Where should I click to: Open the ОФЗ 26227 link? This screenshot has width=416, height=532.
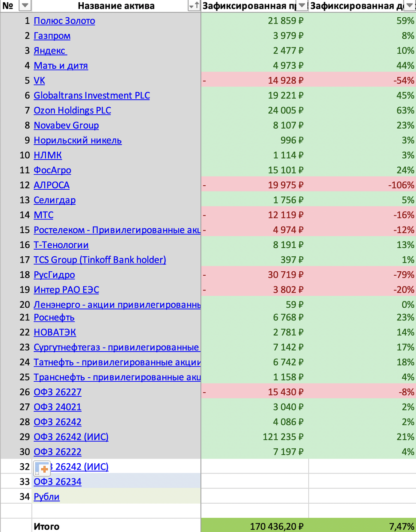[58, 392]
